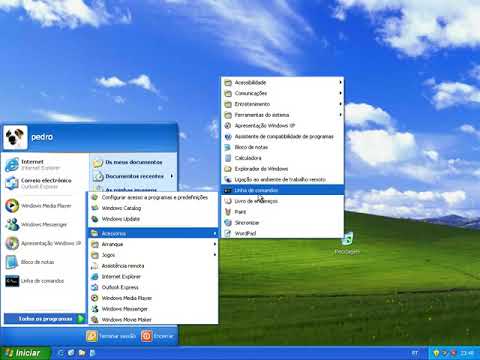Launch Windows Media Player from the recent programs list
The image size is (480, 360).
[44, 206]
